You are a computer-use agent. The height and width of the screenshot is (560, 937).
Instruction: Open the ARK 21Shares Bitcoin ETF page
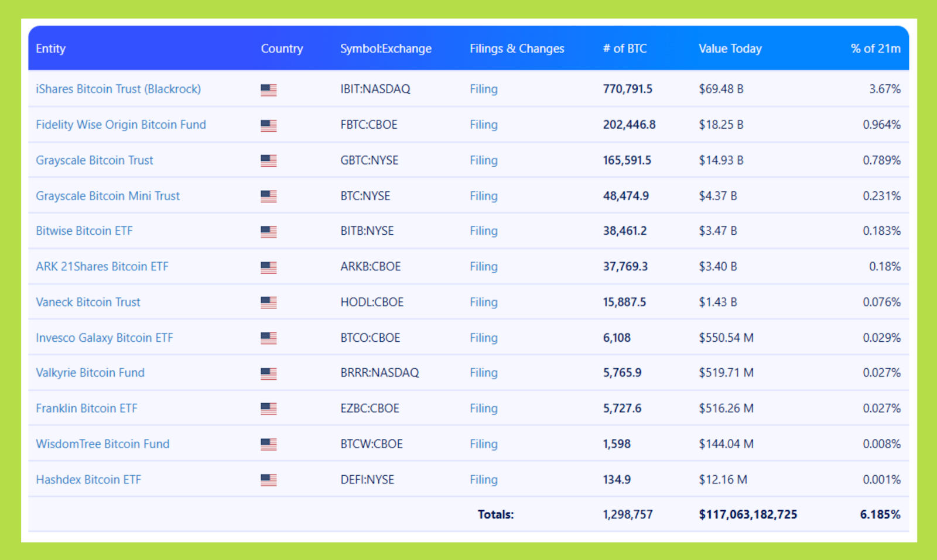(x=102, y=267)
